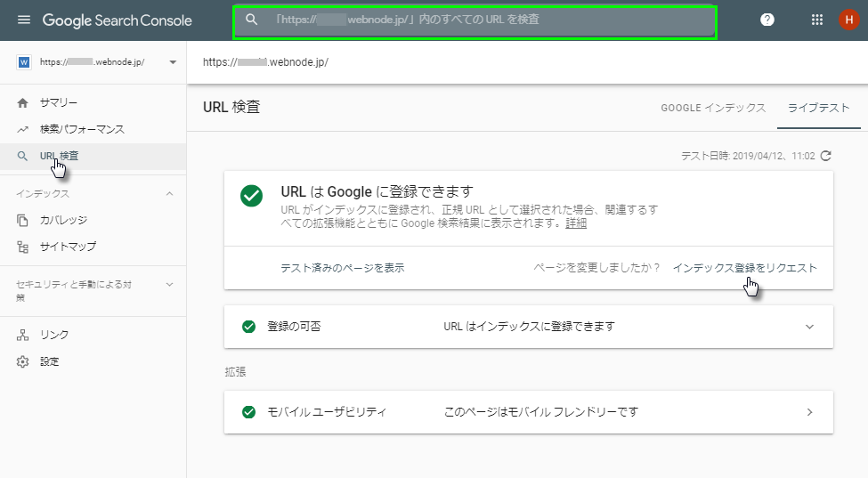Image resolution: width=868 pixels, height=478 pixels.
Task: Open モバイル ユーザビリティ details arrow
Action: pos(809,412)
